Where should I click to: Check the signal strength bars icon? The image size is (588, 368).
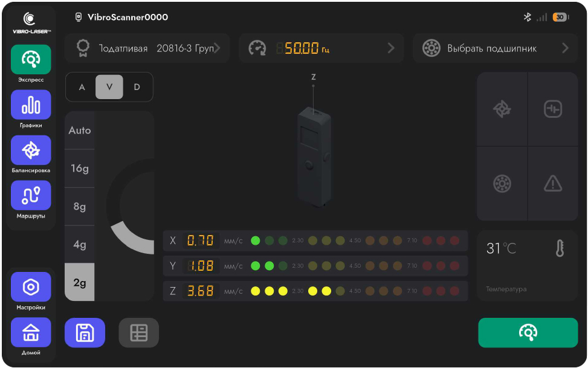point(542,18)
